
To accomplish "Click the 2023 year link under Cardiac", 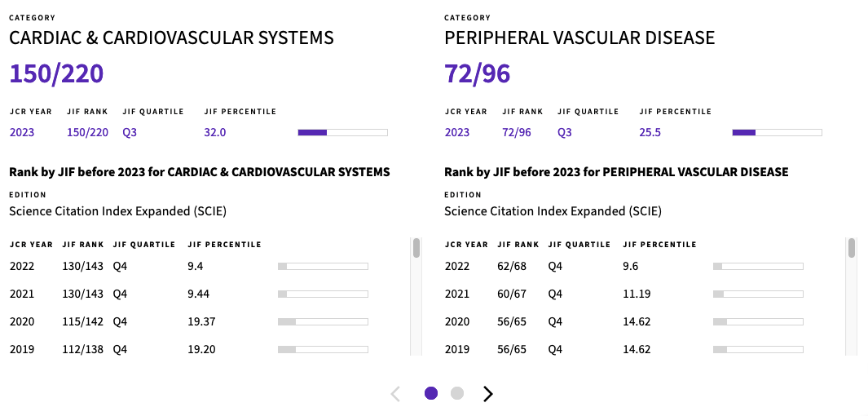I will (x=22, y=132).
